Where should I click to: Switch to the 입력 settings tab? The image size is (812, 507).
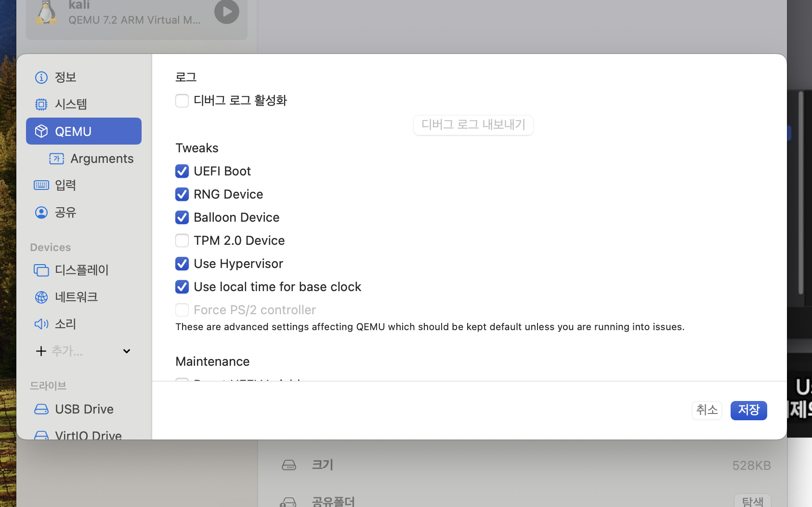click(x=84, y=185)
